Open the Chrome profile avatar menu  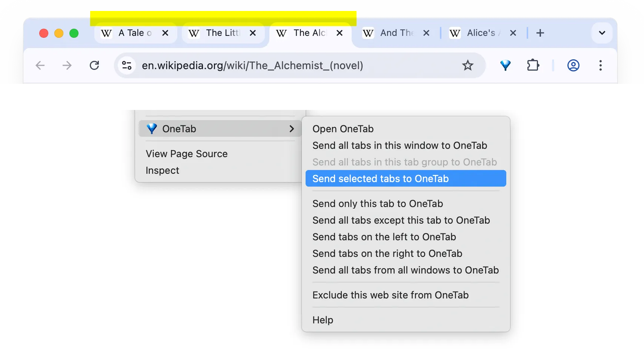pos(573,65)
